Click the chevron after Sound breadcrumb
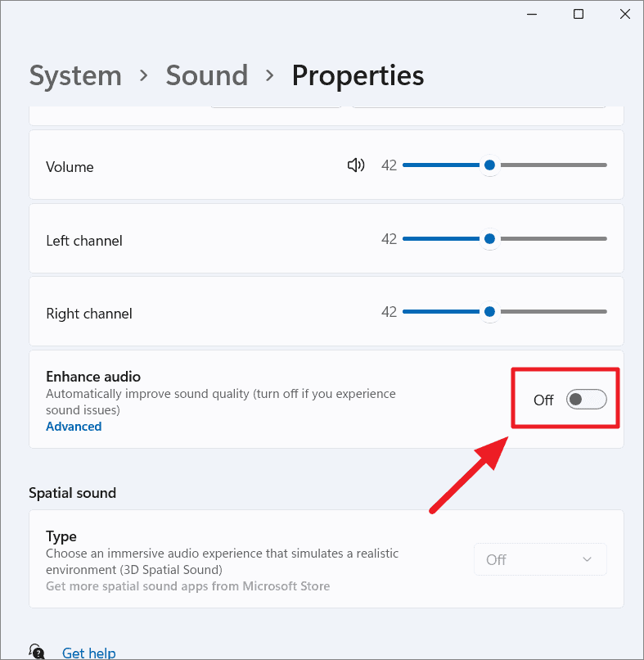This screenshot has height=660, width=644. coord(268,75)
